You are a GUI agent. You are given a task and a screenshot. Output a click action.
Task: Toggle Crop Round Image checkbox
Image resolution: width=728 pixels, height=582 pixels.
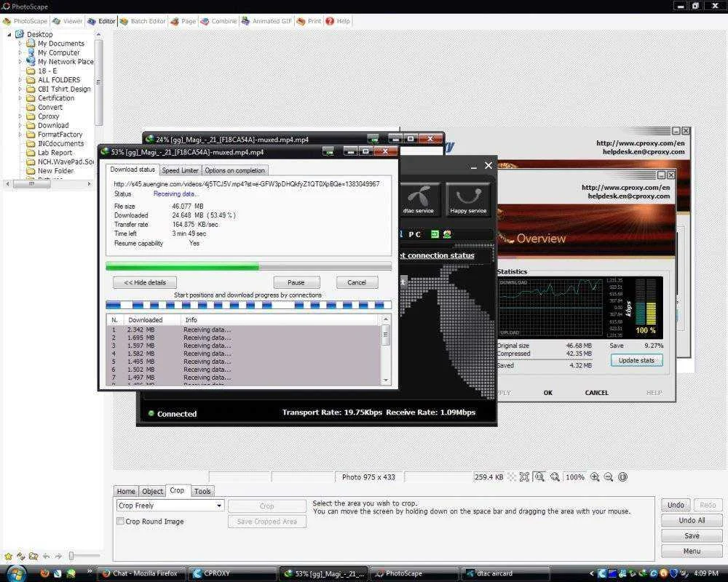tap(120, 521)
